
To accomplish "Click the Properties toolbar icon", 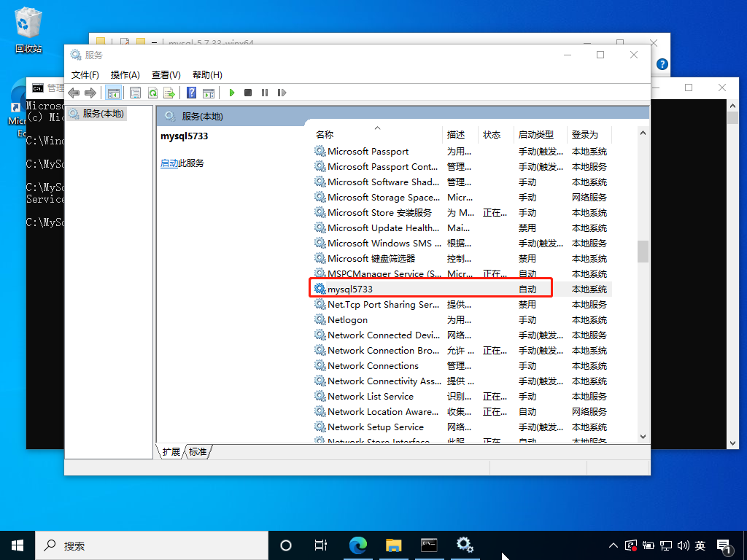I will point(135,93).
